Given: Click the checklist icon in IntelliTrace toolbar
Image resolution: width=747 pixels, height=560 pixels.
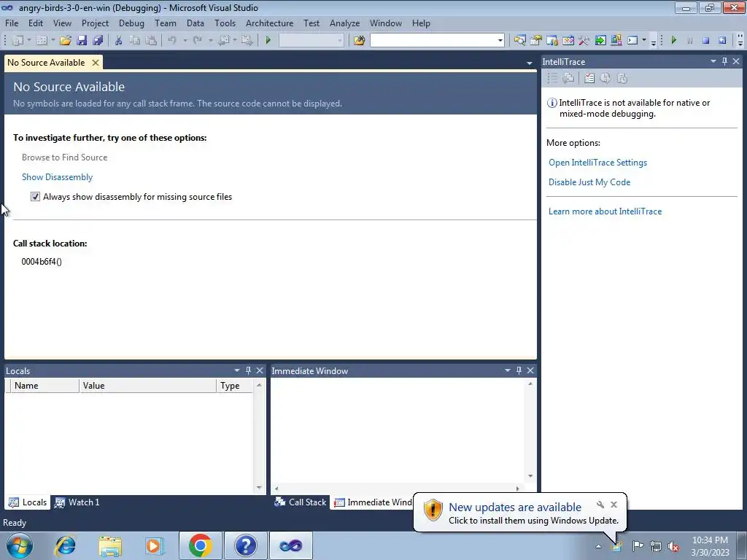Looking at the screenshot, I should (x=589, y=78).
